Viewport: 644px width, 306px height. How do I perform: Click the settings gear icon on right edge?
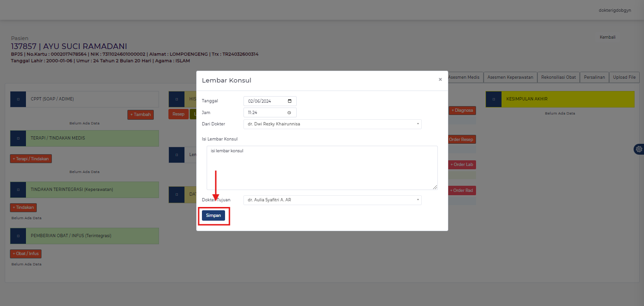coord(639,149)
